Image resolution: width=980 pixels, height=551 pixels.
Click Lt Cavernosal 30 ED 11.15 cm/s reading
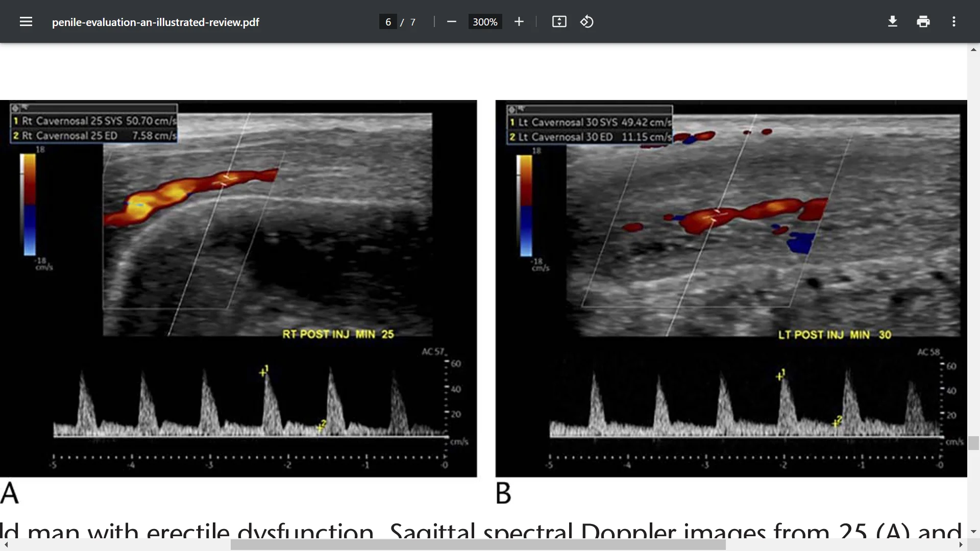point(590,137)
